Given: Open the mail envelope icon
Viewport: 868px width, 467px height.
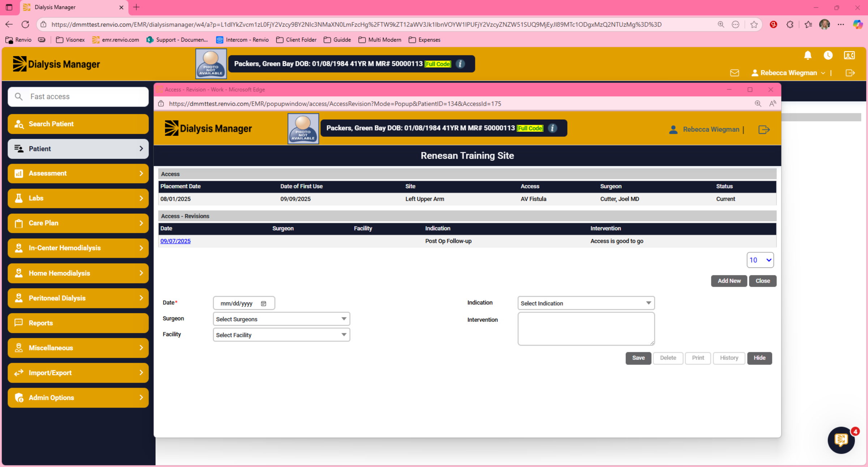Looking at the screenshot, I should point(735,73).
